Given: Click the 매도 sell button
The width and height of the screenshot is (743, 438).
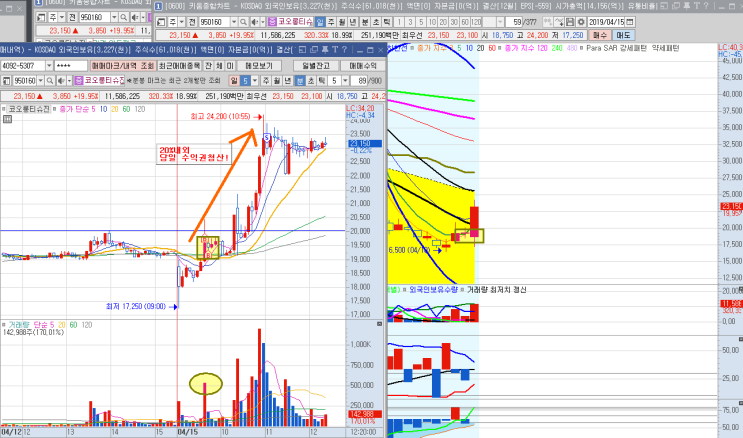Looking at the screenshot, I should click(x=624, y=35).
